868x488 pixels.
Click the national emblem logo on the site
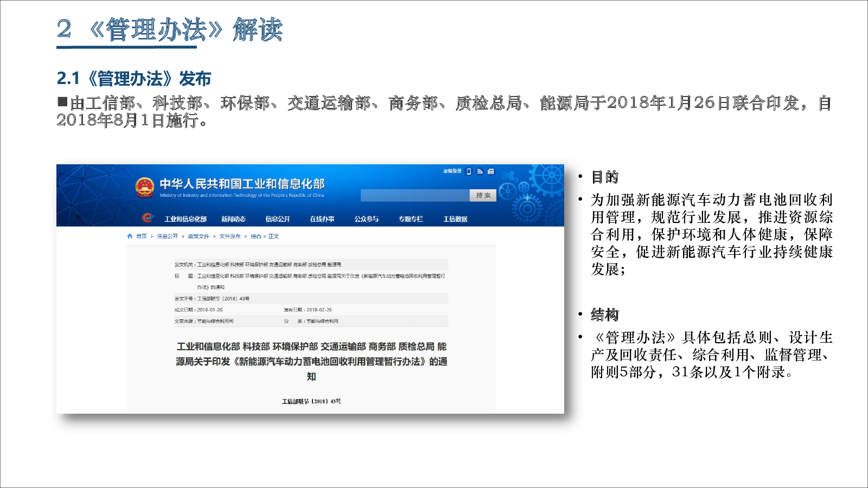(x=145, y=188)
